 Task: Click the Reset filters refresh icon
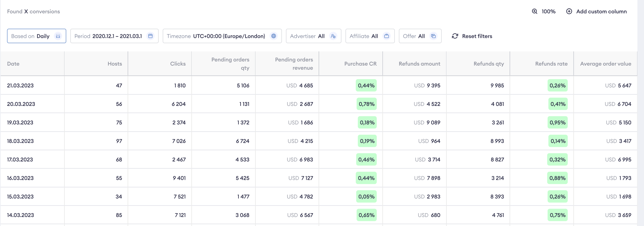[455, 36]
